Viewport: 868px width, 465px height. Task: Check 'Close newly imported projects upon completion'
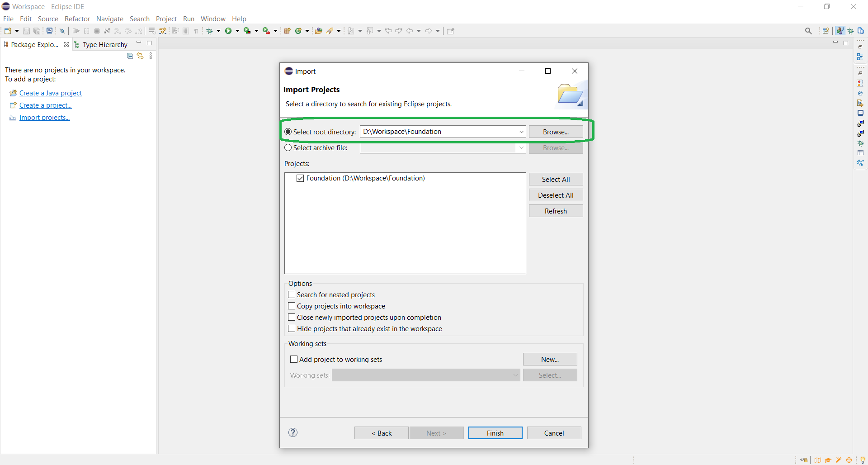tap(292, 317)
